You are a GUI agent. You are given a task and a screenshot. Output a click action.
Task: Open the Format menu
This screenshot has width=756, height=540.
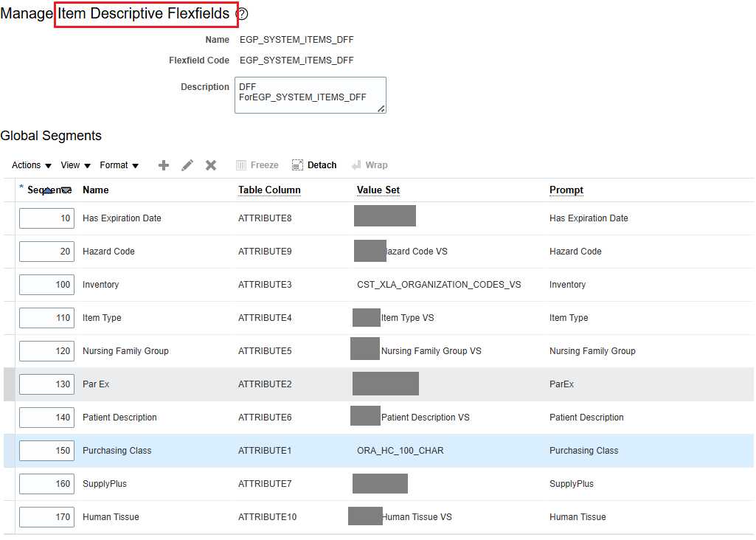(x=119, y=165)
